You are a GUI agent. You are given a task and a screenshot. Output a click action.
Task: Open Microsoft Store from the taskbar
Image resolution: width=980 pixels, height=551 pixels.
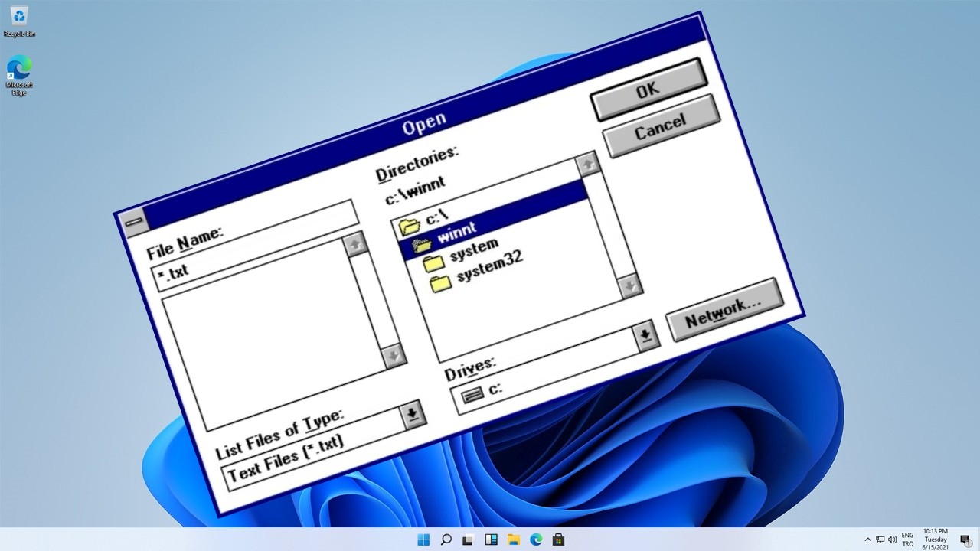point(558,540)
